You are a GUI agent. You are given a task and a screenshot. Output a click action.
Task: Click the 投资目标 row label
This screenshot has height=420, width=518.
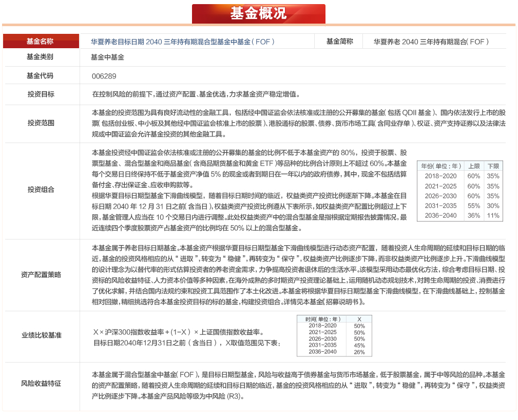point(41,94)
